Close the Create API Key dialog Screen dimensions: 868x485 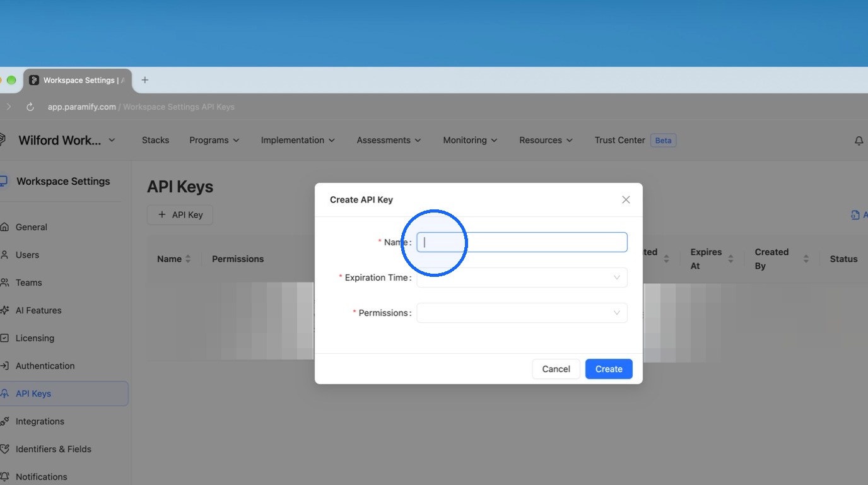click(626, 199)
